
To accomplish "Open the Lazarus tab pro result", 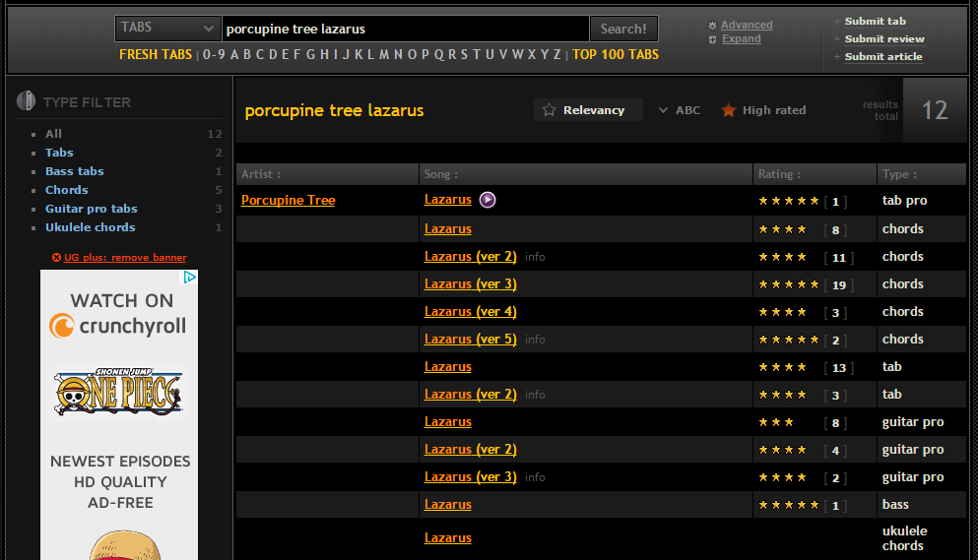I will [448, 200].
